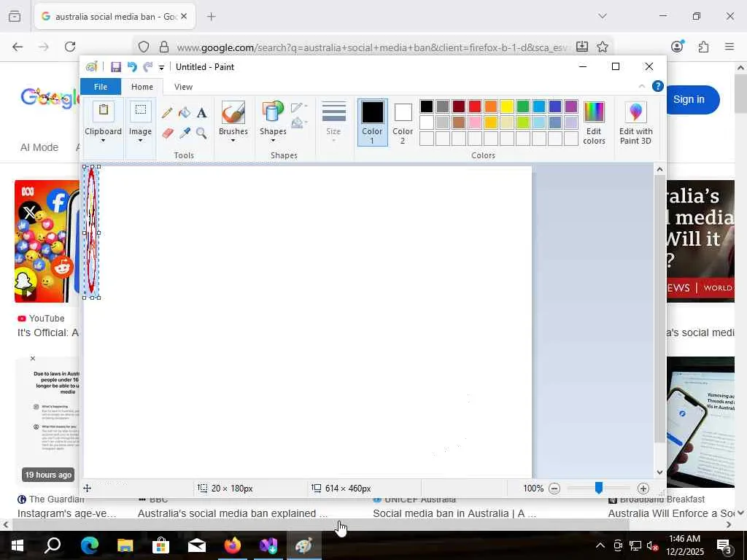Select the Color picker eyedropper tool
The width and height of the screenshot is (747, 560).
[185, 133]
